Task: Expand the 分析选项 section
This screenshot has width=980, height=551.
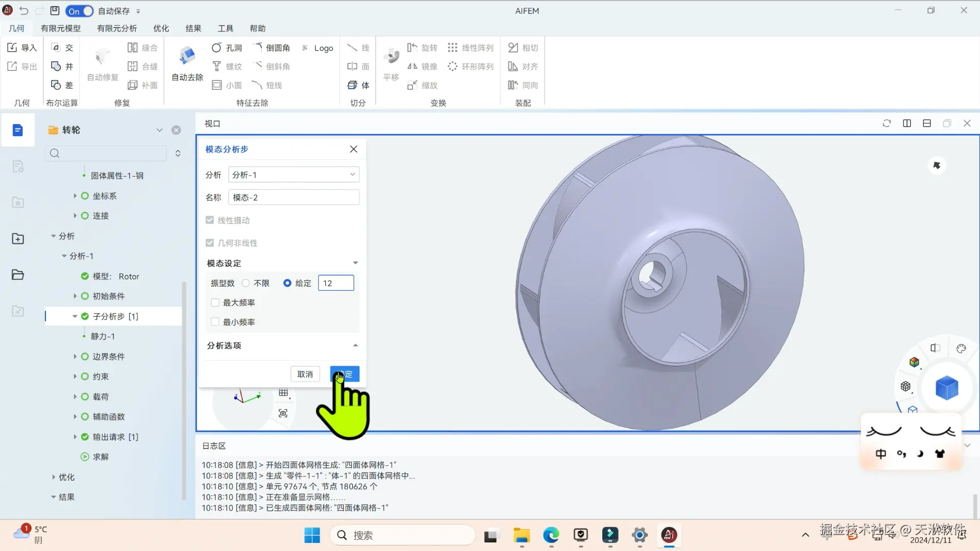Action: 355,345
